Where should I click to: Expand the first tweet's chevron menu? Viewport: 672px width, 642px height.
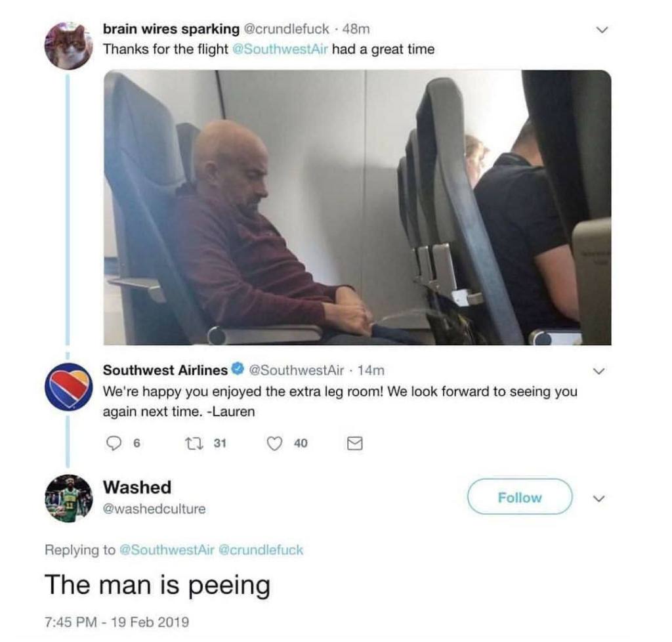point(602,30)
